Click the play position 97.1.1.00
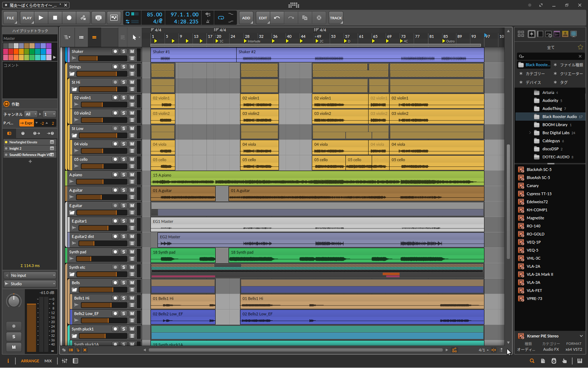The height and width of the screenshot is (368, 588). pyautogui.click(x=185, y=15)
